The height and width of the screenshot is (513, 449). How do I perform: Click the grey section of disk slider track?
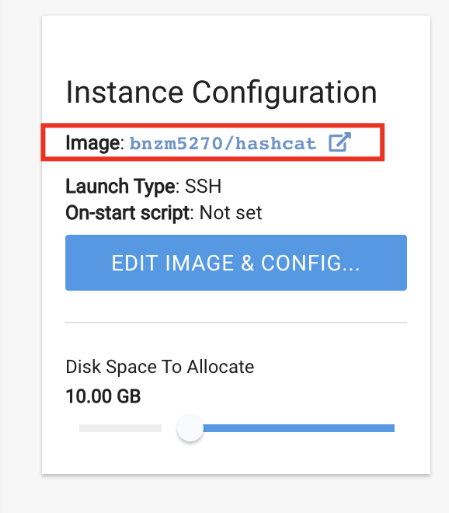(120, 428)
